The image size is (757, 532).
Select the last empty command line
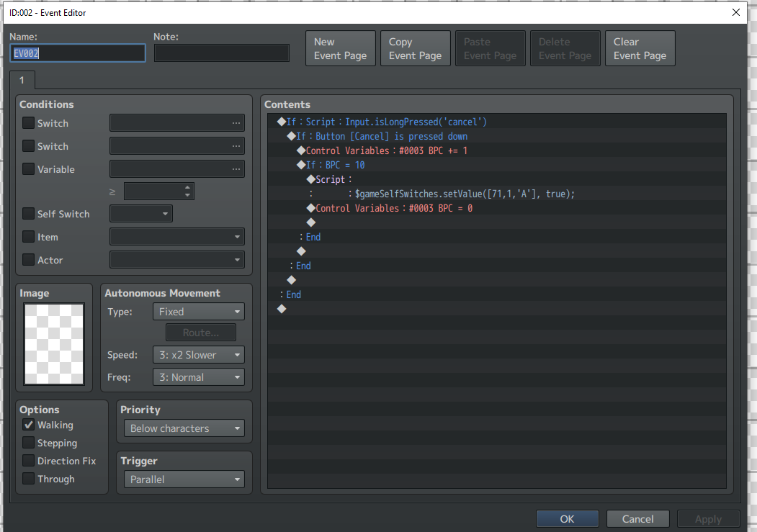click(x=497, y=309)
